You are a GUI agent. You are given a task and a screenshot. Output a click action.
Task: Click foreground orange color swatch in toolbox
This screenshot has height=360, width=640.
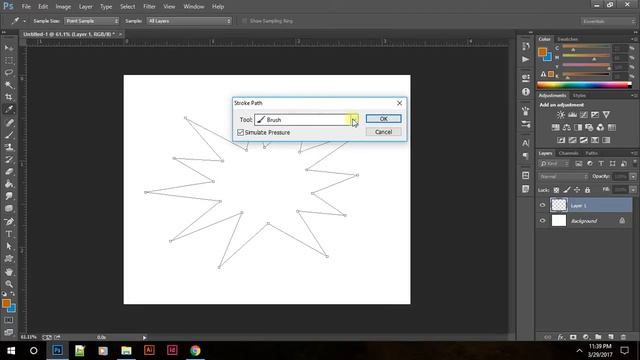click(6, 303)
